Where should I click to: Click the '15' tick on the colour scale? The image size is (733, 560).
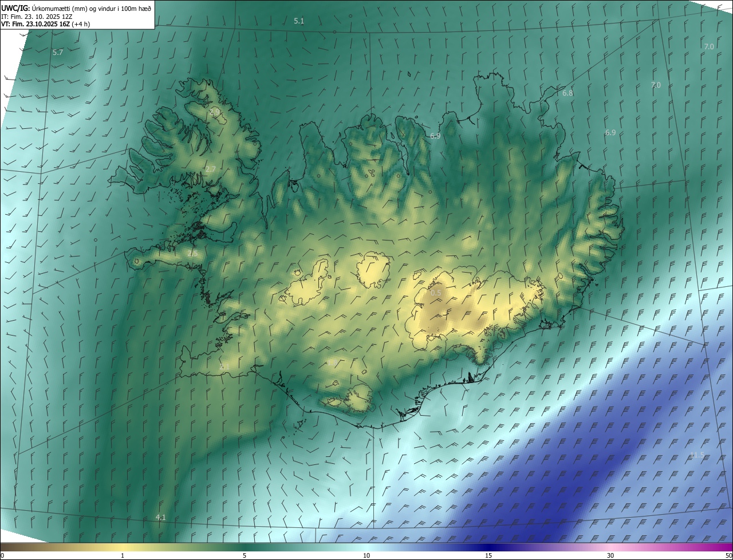point(488,555)
